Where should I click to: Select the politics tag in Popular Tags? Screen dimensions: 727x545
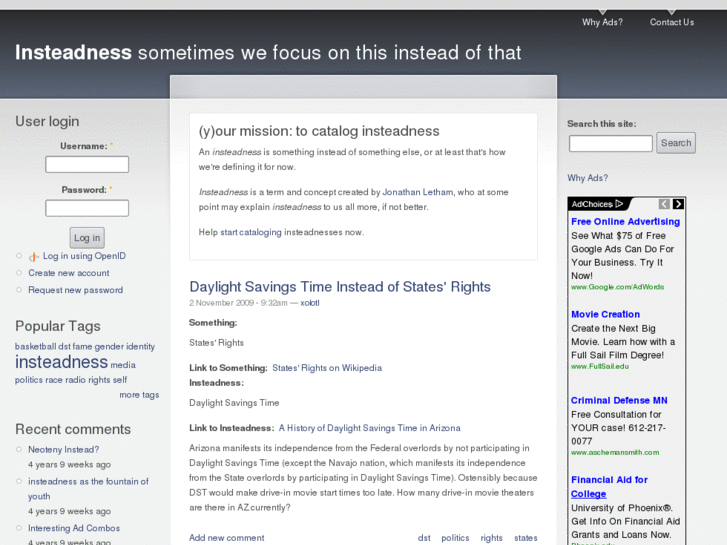29,380
